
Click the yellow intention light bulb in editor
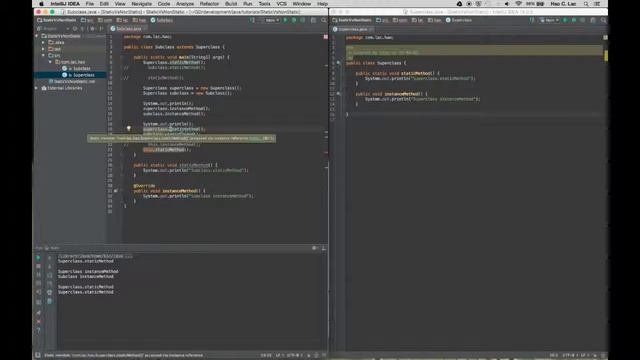(x=129, y=129)
